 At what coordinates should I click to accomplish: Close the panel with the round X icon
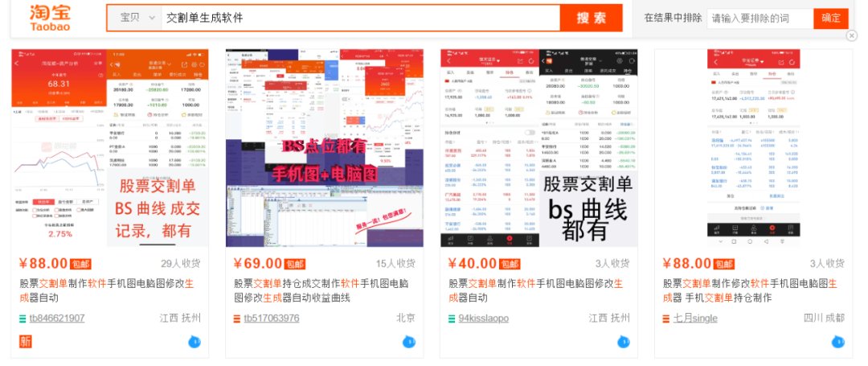[x=852, y=36]
